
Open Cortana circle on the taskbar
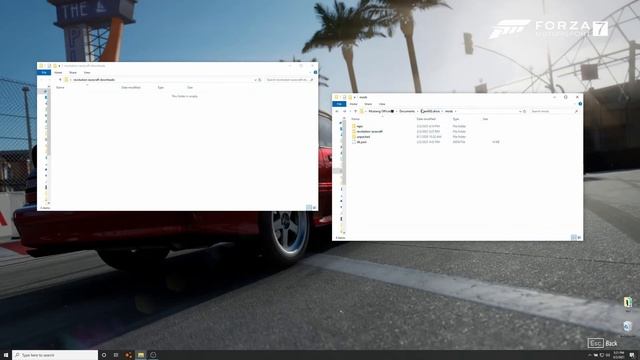point(104,355)
